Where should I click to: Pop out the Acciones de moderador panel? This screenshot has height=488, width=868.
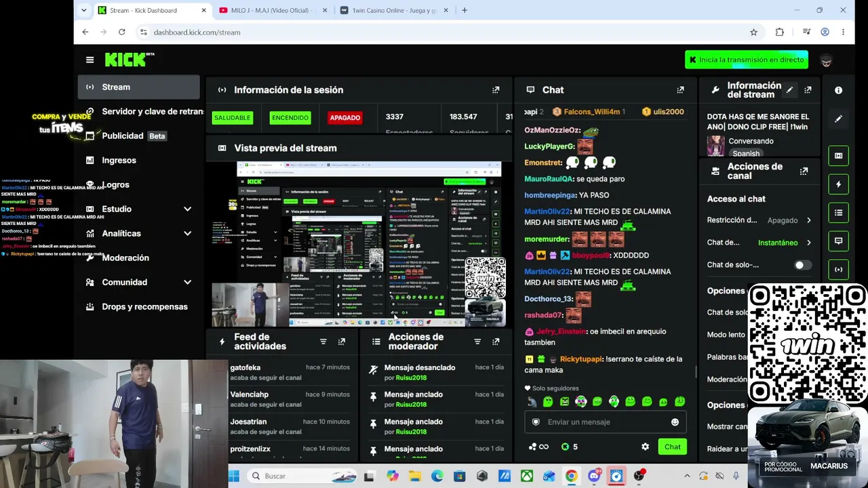(x=496, y=342)
